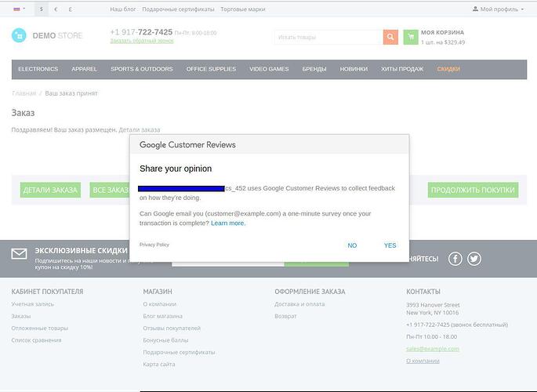Click Продолжить покупки button
Screen dimensions: 537x392
pos(473,190)
